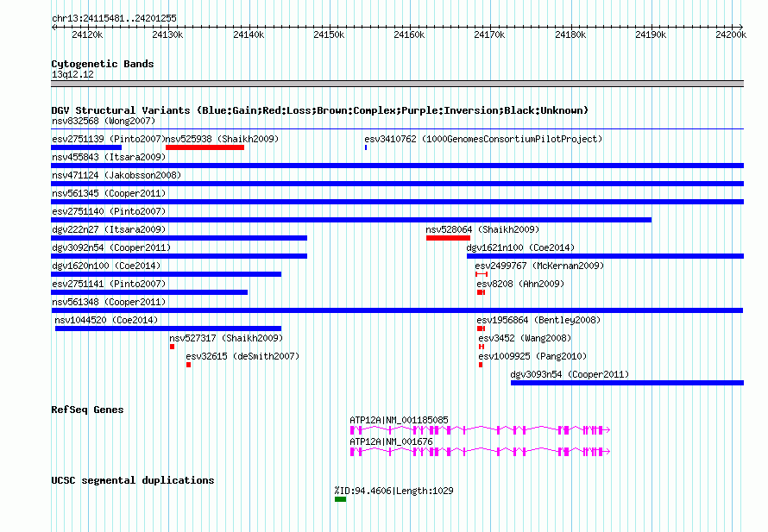Click the 24190k ruler tick label

coord(651,34)
